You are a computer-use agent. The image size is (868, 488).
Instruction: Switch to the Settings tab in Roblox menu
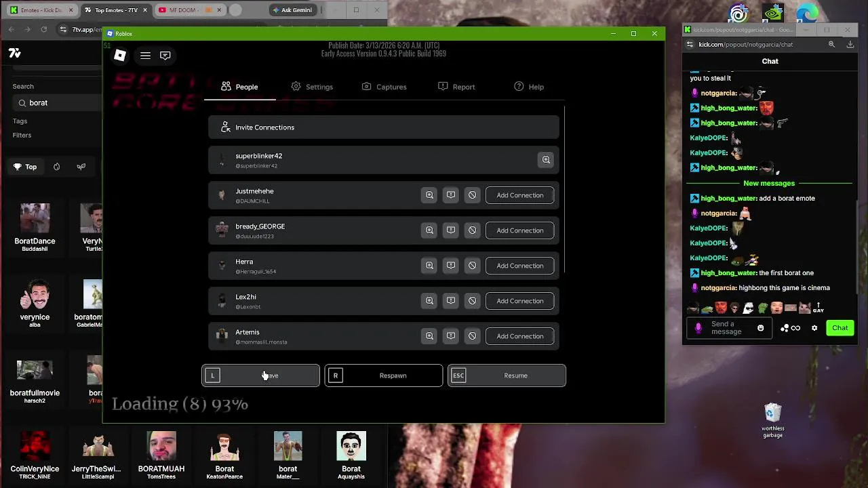point(312,87)
